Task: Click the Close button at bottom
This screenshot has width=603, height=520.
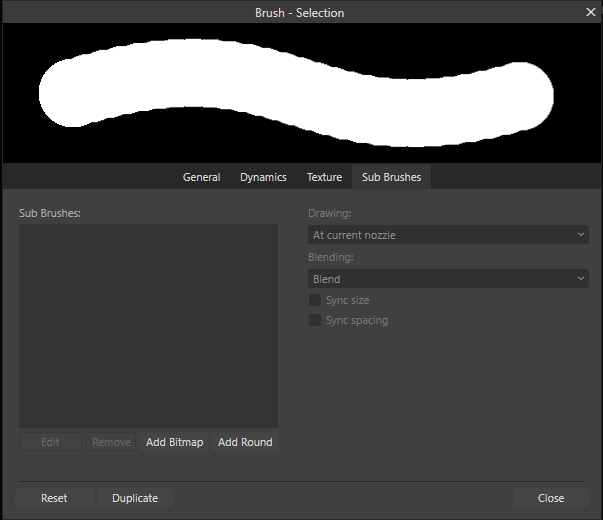Action: 551,498
